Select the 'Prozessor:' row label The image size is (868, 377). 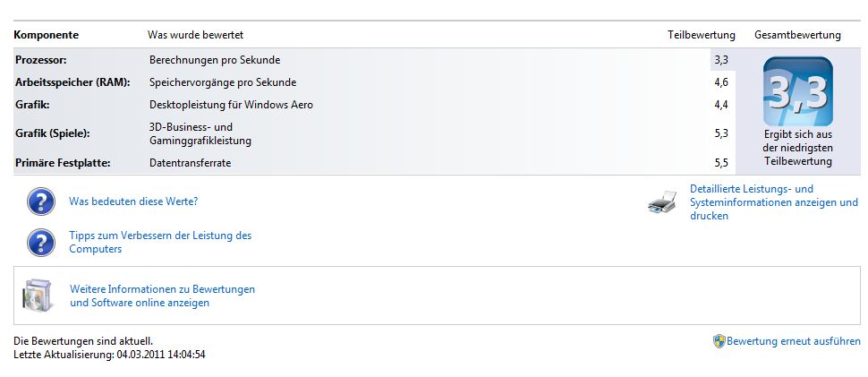41,60
